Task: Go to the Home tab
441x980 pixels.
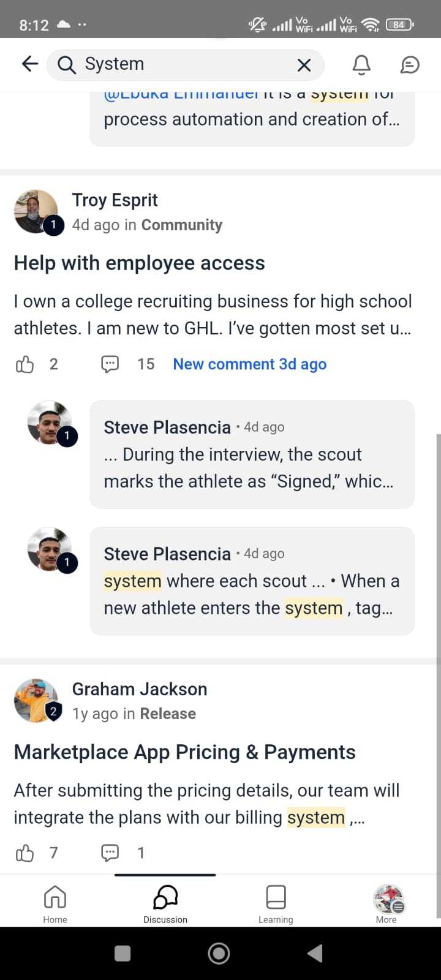Action: click(x=55, y=903)
